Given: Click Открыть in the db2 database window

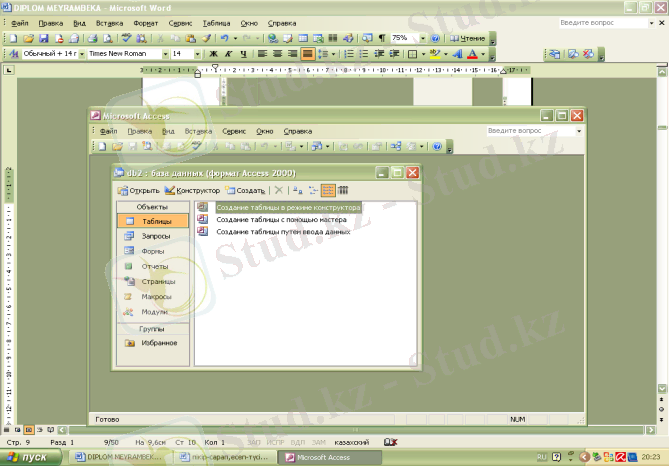Looking at the screenshot, I should point(139,190).
